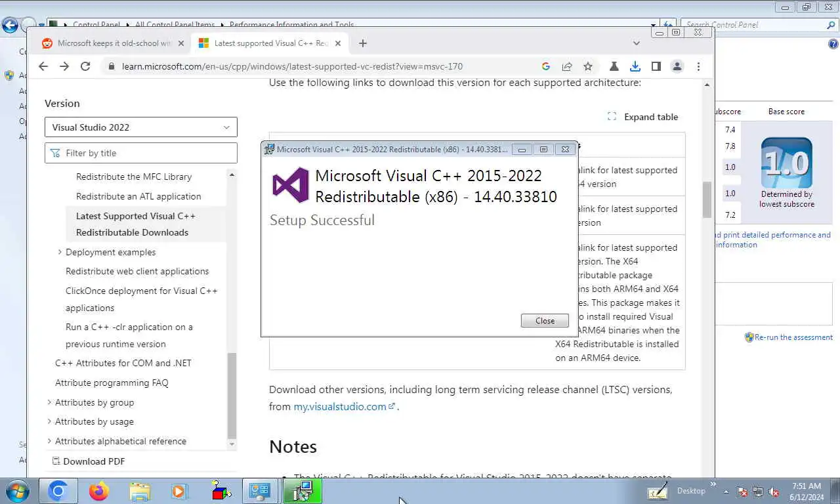Expand Deployment examples node
This screenshot has width=840, height=504.
[60, 252]
